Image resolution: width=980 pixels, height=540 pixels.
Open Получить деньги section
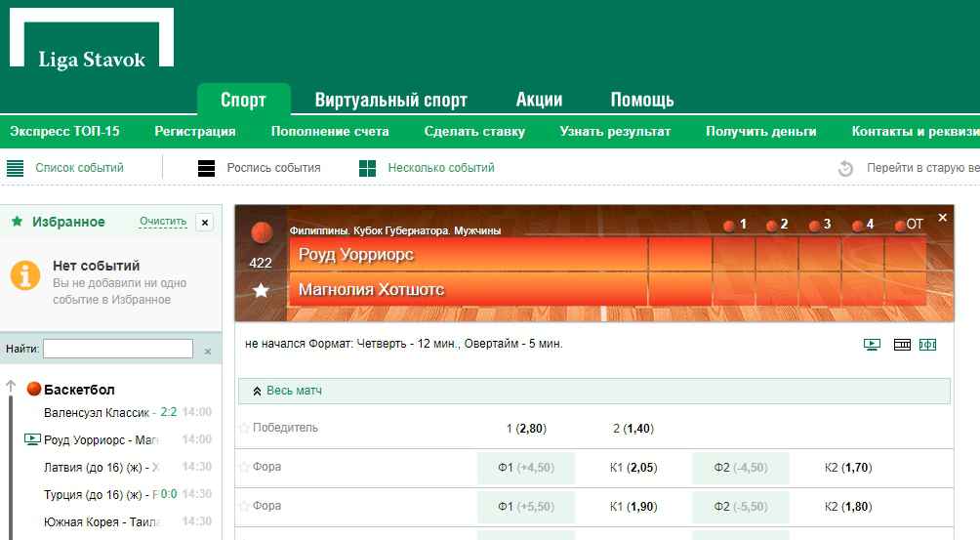click(x=761, y=131)
